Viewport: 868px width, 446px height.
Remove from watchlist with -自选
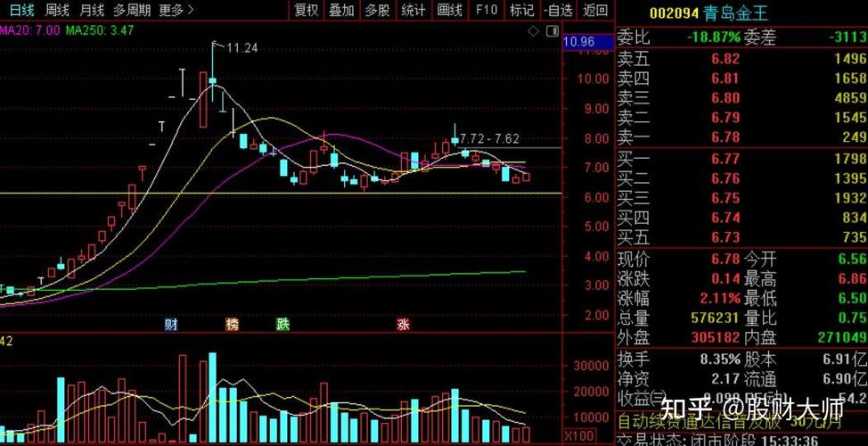tap(558, 10)
